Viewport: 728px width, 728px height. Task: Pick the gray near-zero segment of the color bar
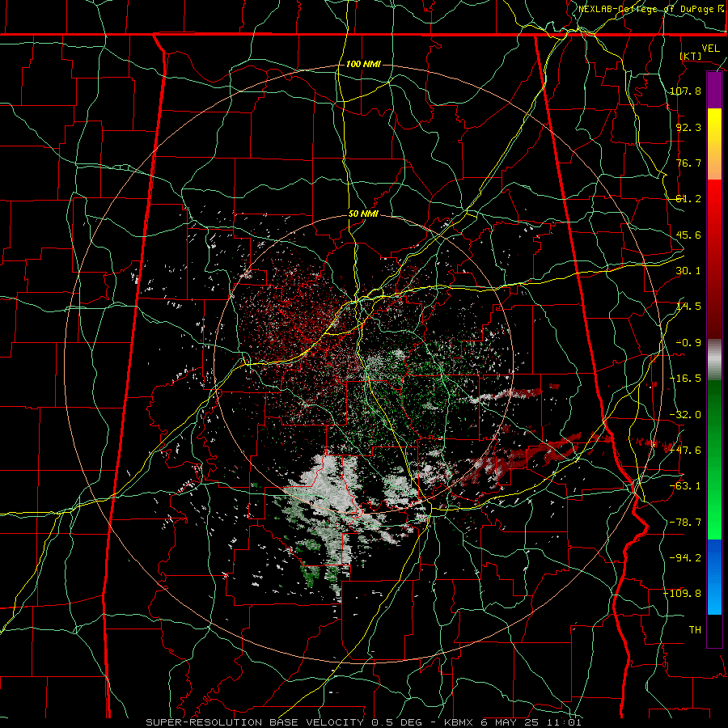pyautogui.click(x=714, y=360)
